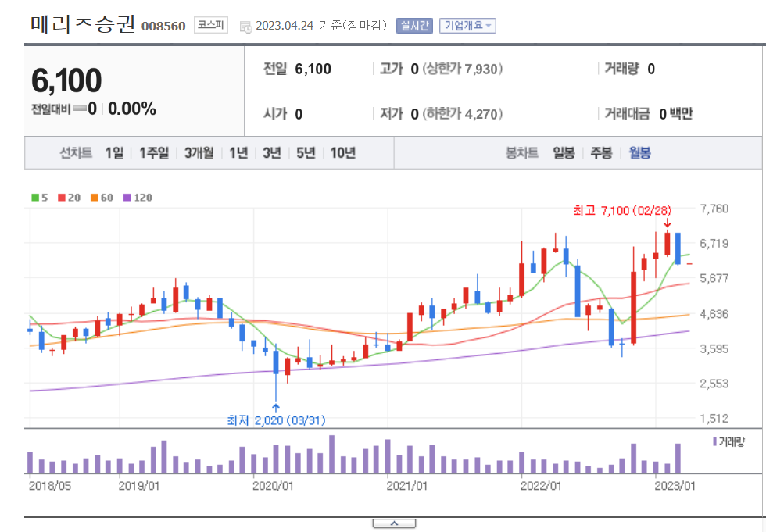Switch to 주봉 weekly candle chart
766x532 pixels.
601,153
